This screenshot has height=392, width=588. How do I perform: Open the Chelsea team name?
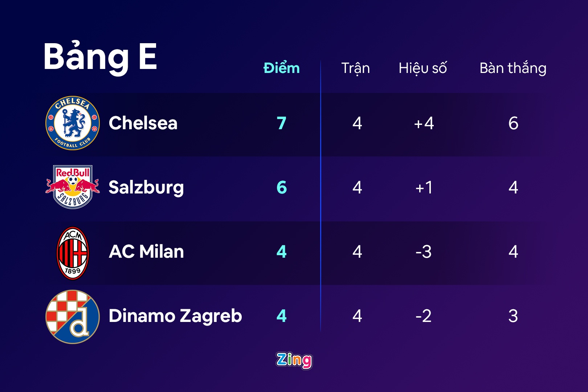143,123
